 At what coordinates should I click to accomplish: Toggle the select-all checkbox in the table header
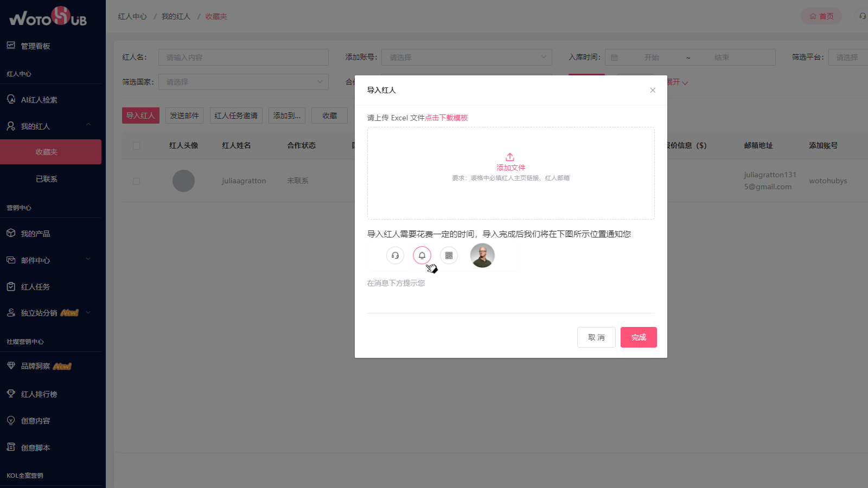(x=136, y=145)
